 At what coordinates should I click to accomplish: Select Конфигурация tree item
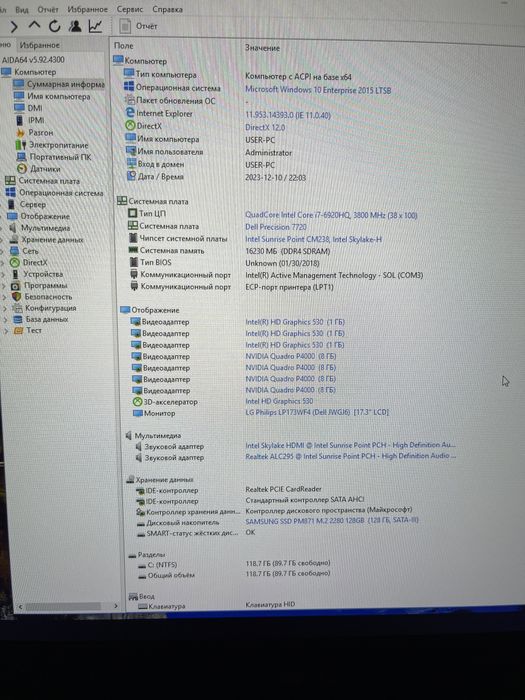(44, 308)
